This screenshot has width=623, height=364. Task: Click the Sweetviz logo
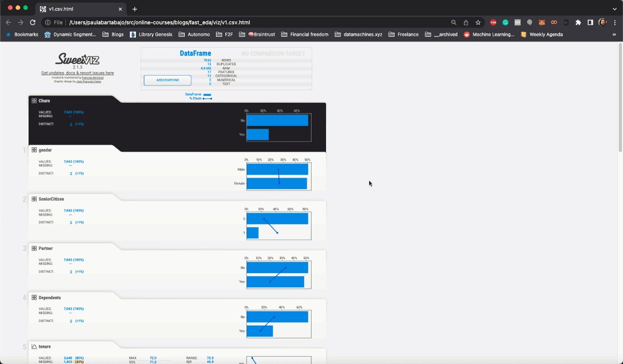tap(77, 58)
